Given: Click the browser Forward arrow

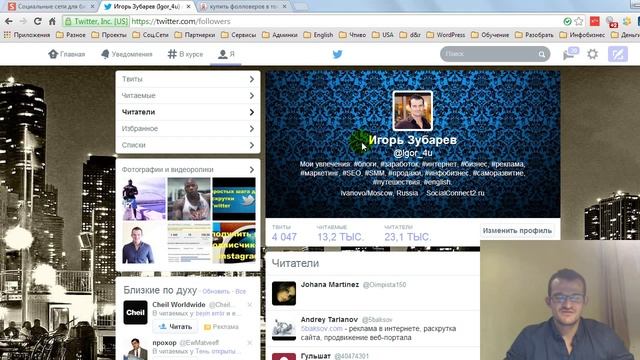Looking at the screenshot, I should pyautogui.click(x=23, y=21).
